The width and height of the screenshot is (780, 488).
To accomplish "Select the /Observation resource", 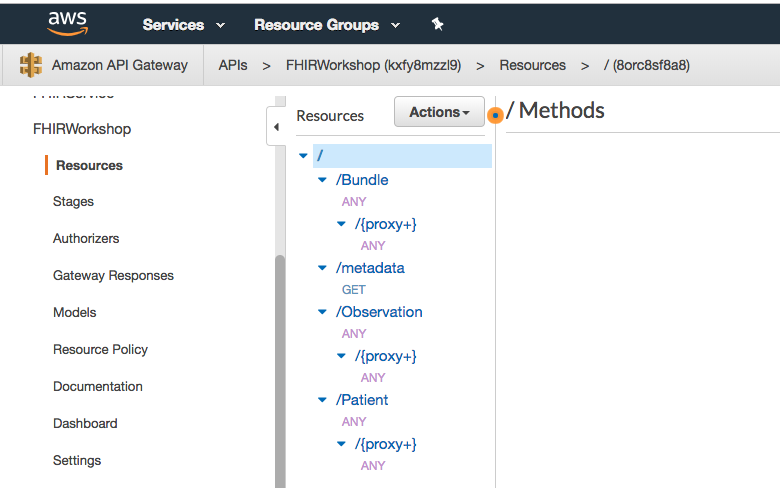I will [379, 312].
